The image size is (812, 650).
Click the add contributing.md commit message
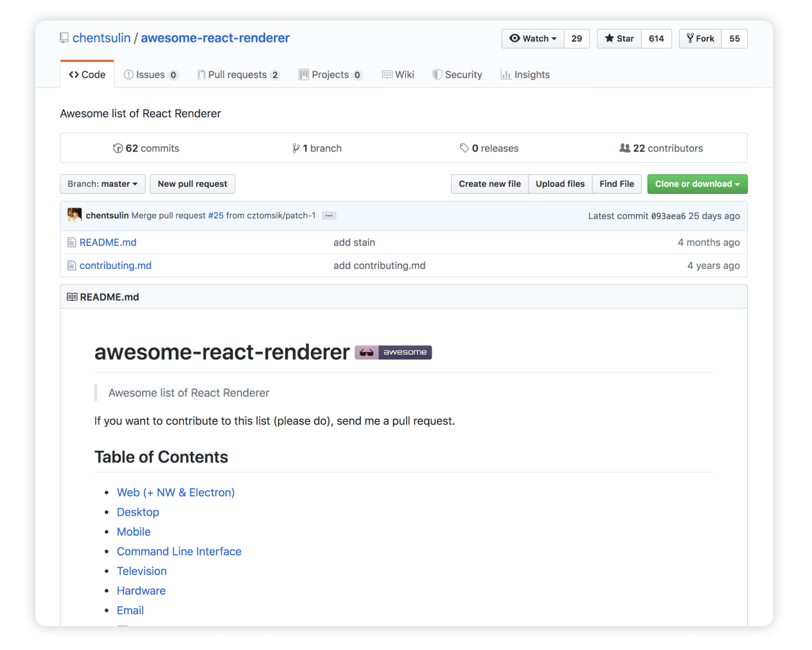380,265
